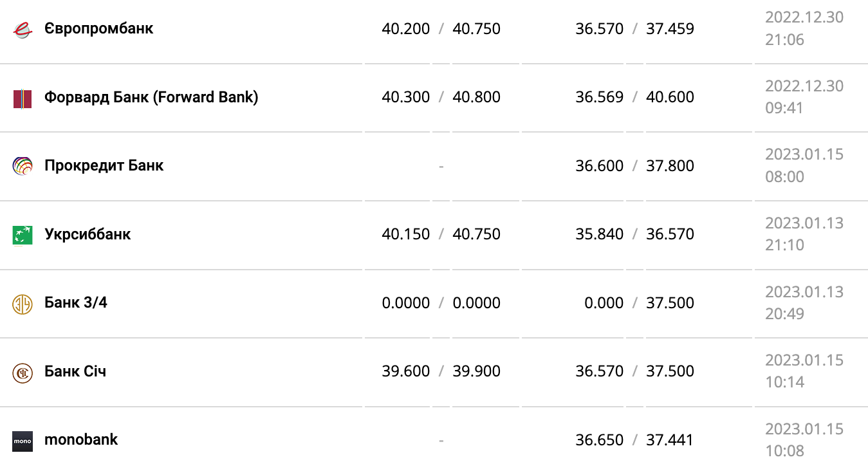Open the Банк 3/4 link
The height and width of the screenshot is (473, 868).
76,302
